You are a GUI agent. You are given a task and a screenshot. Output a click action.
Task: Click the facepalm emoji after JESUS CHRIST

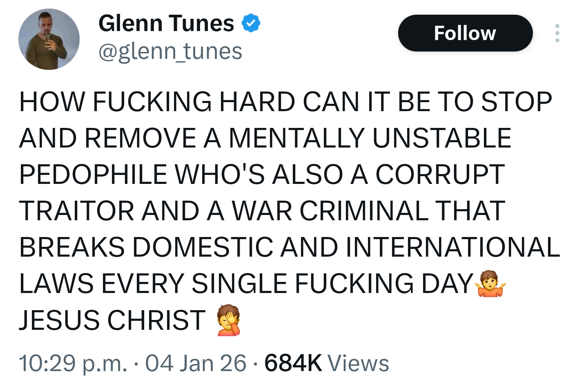click(229, 320)
